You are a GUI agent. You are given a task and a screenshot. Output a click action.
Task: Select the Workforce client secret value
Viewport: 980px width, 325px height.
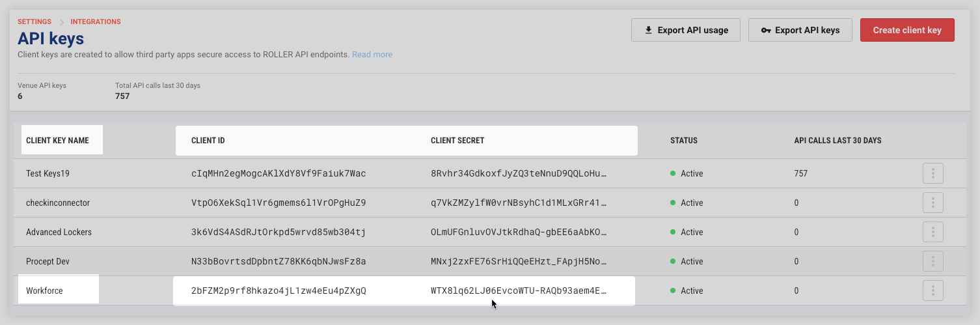[519, 290]
